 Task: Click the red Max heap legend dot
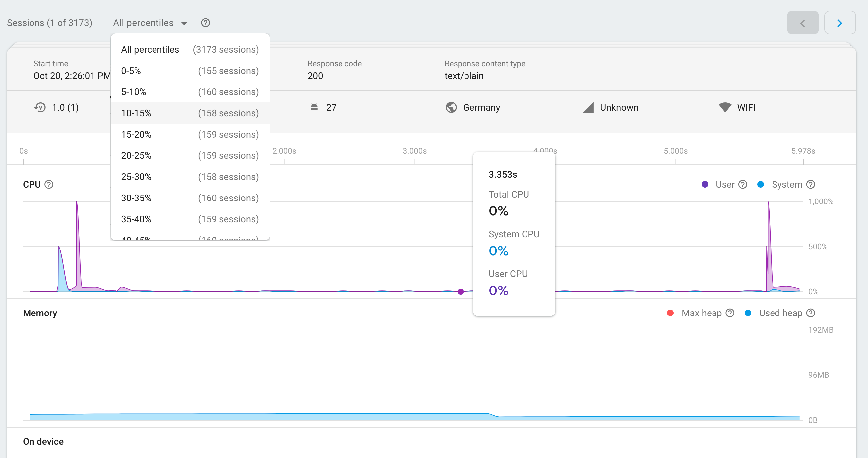click(x=670, y=313)
